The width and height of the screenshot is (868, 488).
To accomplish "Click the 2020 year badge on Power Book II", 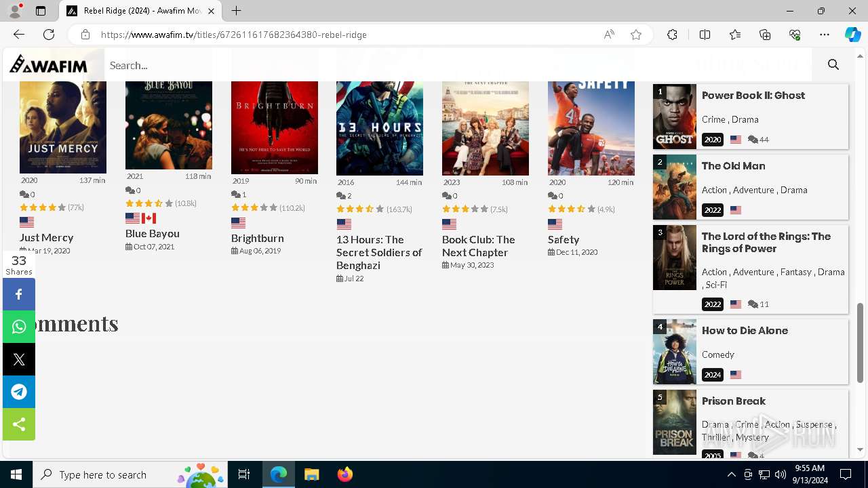I will click(x=713, y=140).
